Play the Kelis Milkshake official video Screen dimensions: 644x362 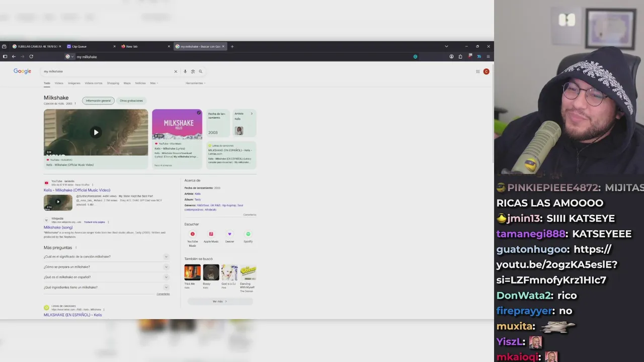[x=96, y=132]
